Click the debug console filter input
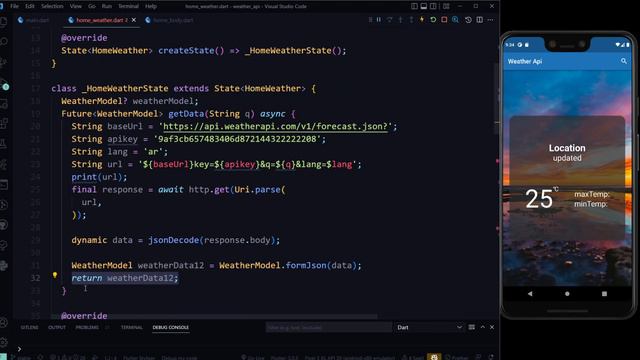 coord(329,327)
